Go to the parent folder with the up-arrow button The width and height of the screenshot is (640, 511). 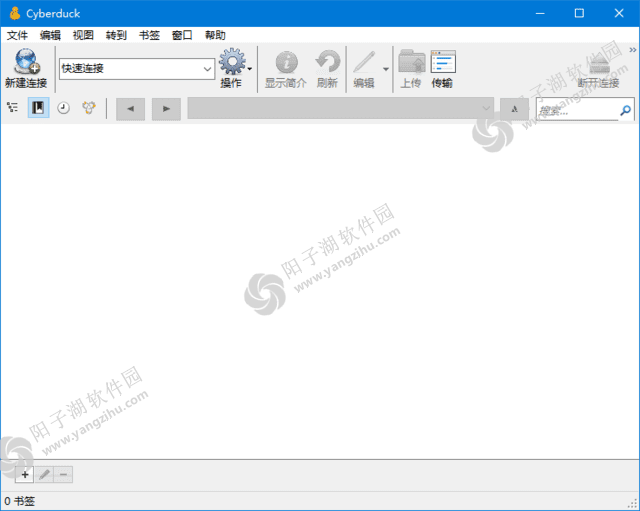point(514,109)
